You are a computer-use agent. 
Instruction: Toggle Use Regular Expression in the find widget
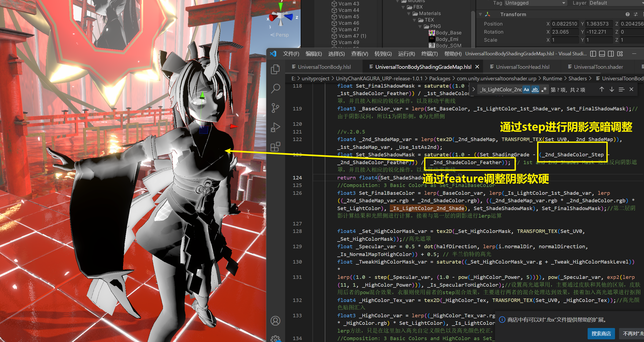[x=544, y=89]
